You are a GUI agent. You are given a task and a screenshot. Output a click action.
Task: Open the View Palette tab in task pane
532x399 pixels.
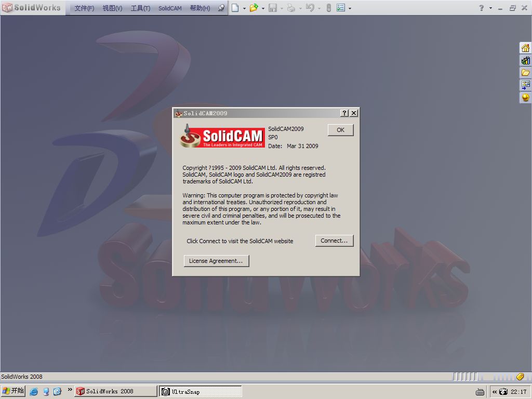coord(526,85)
